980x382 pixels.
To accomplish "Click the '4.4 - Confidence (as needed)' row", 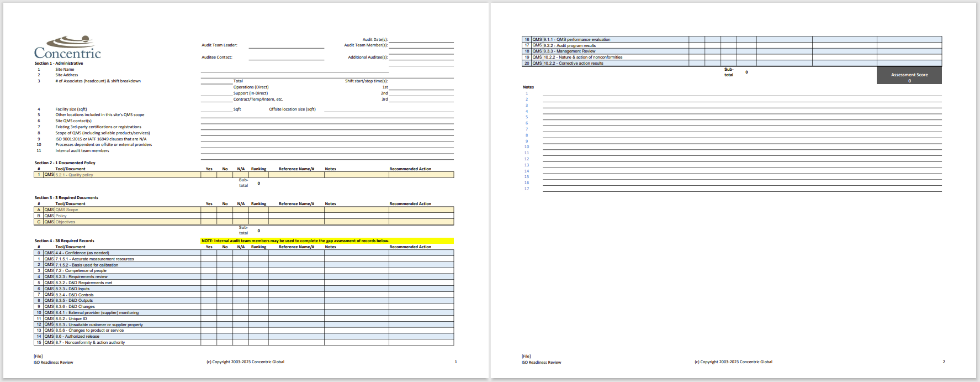I will [x=244, y=253].
